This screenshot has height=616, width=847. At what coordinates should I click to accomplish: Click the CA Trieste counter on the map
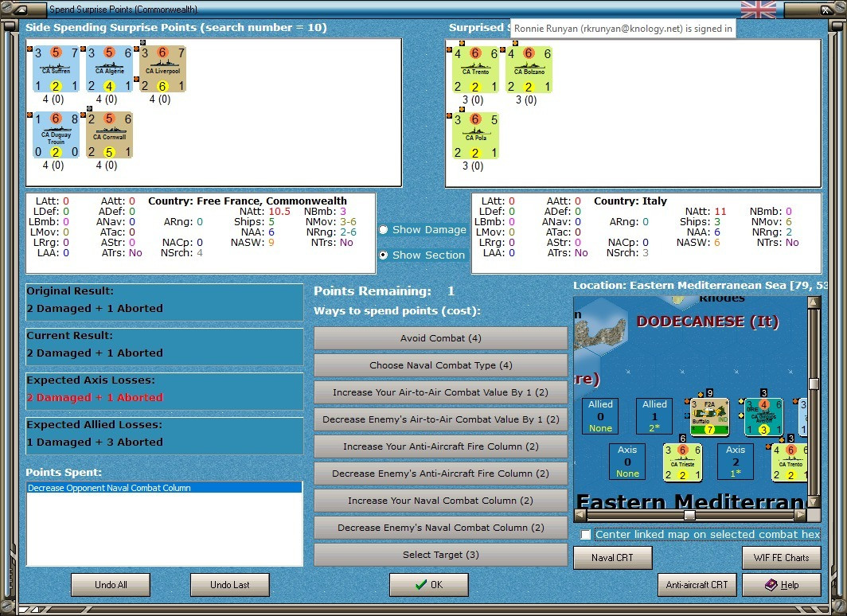[682, 462]
